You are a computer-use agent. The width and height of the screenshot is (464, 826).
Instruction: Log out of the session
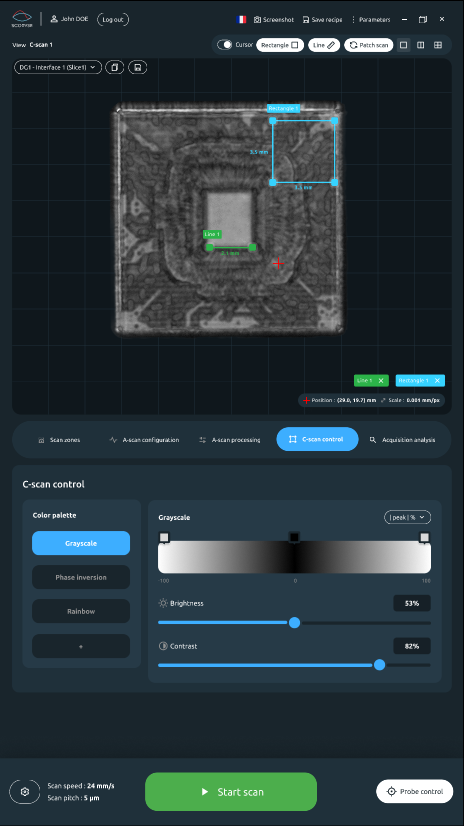coord(113,19)
